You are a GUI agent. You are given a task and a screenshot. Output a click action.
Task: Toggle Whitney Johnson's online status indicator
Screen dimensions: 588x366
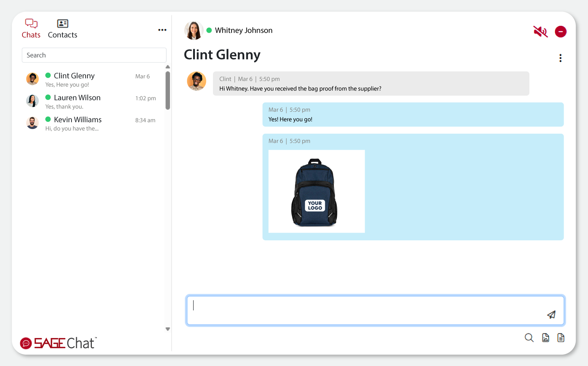[x=209, y=31]
